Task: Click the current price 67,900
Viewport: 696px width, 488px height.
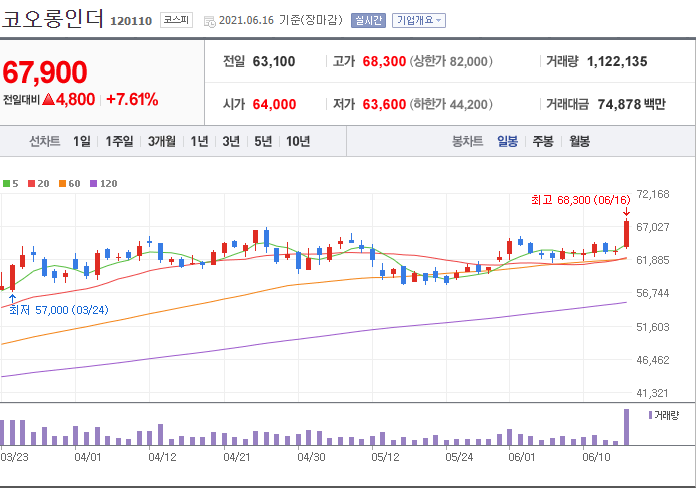Action: [x=45, y=72]
